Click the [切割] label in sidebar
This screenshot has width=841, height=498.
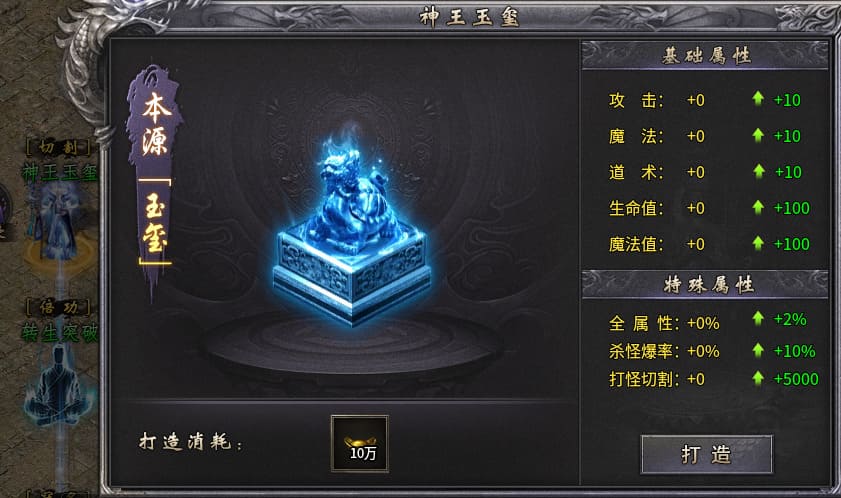[x=58, y=147]
